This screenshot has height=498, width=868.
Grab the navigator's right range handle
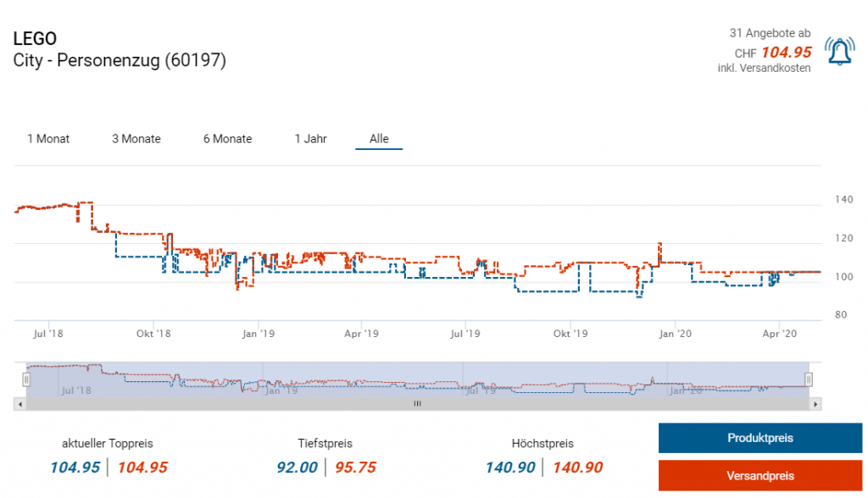tap(809, 379)
